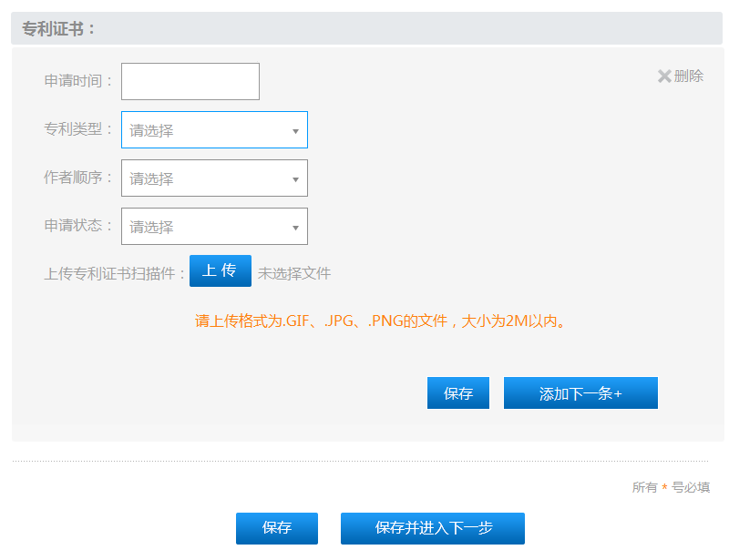This screenshot has width=729, height=560.
Task: Click the 专利证书 section header
Action: point(367,28)
